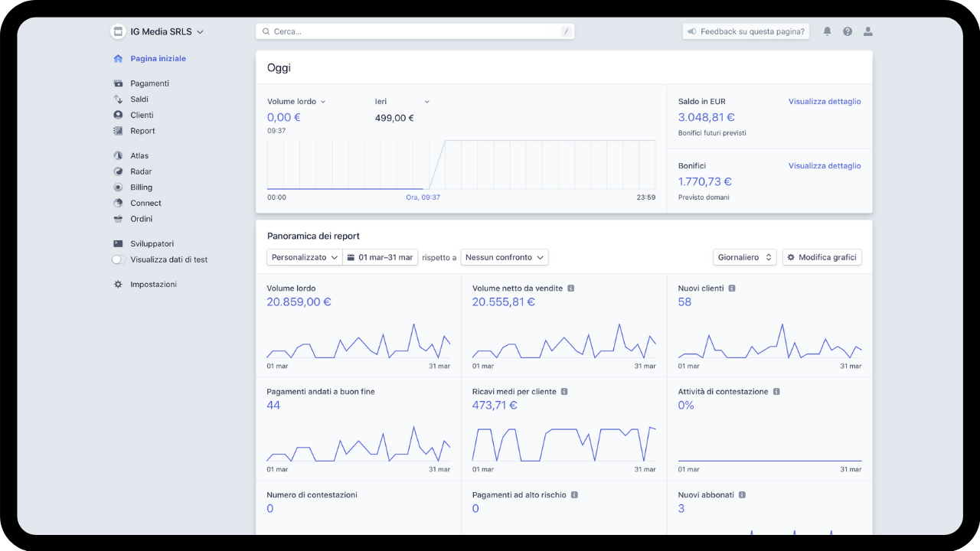Image resolution: width=980 pixels, height=551 pixels.
Task: Click the Atlas globe icon
Action: click(x=118, y=155)
